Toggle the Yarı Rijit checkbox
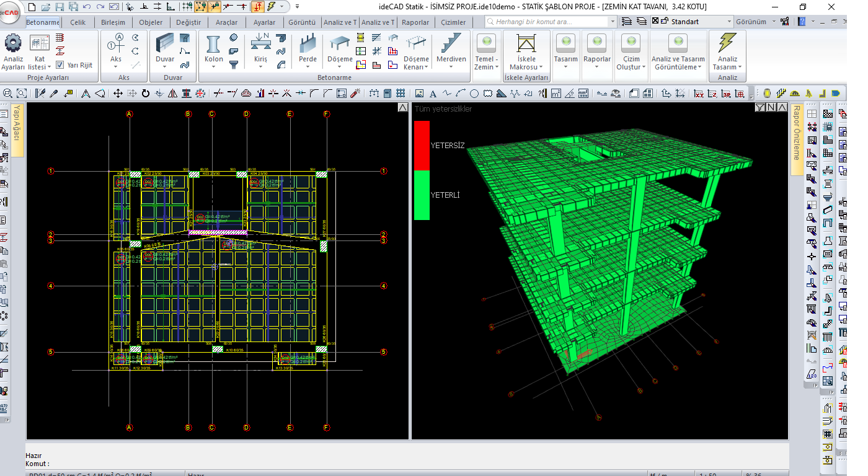Image resolution: width=868 pixels, height=476 pixels. 60,65
